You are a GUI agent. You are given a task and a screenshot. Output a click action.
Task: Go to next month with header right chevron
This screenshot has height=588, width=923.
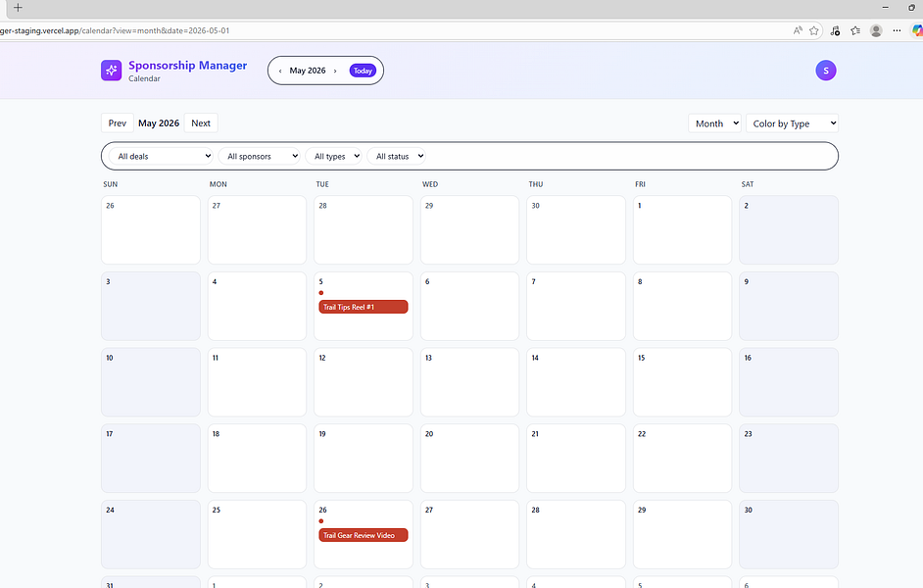point(335,71)
